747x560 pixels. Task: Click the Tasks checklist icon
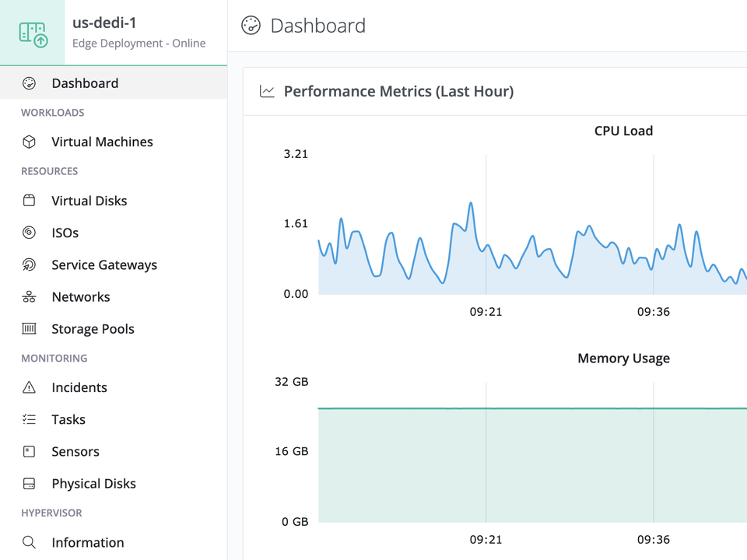pos(29,419)
